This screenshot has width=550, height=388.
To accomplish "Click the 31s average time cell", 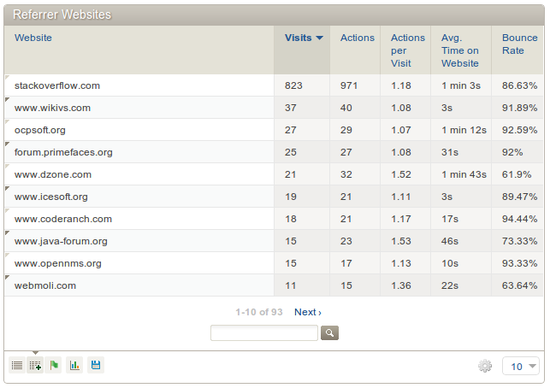I will coord(450,152).
